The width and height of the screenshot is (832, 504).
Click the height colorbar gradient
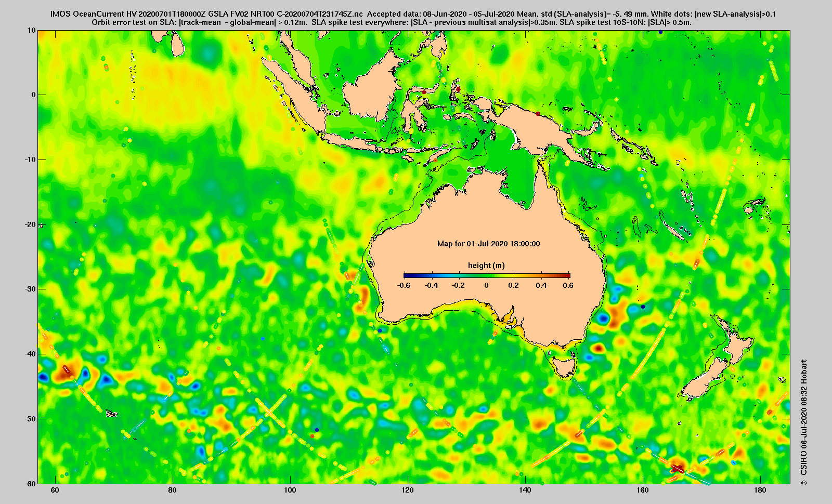coord(487,276)
